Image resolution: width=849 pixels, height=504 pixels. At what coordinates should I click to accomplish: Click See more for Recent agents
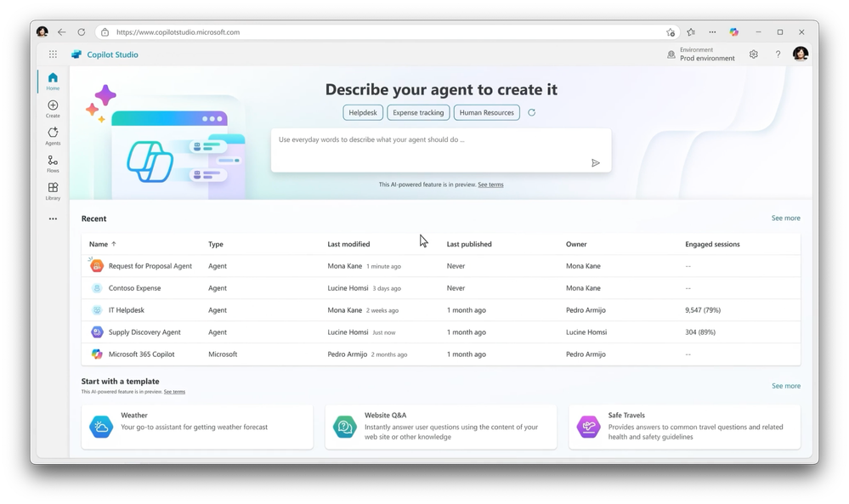coord(785,218)
